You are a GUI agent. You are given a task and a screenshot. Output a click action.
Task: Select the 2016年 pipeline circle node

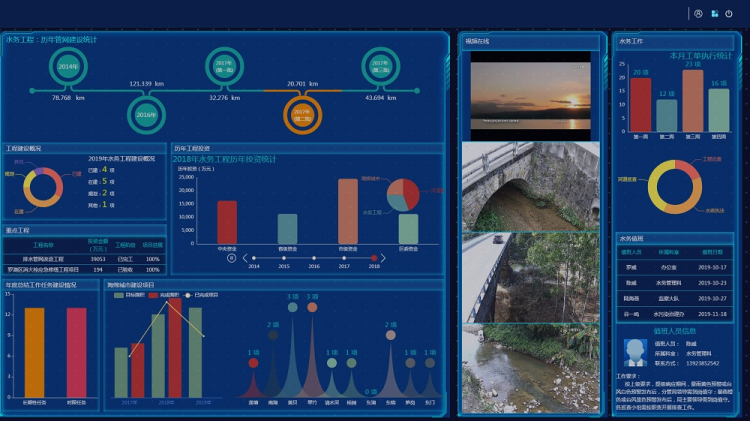pos(146,114)
